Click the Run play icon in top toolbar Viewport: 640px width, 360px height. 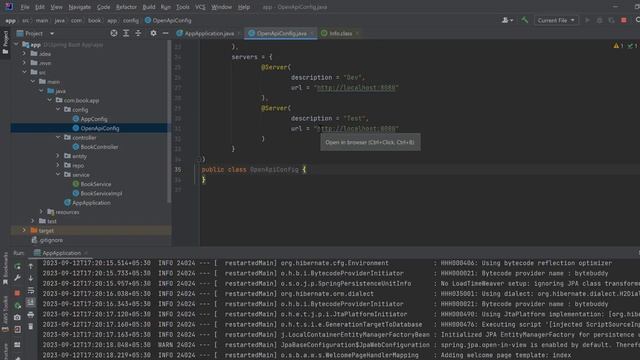(587, 20)
